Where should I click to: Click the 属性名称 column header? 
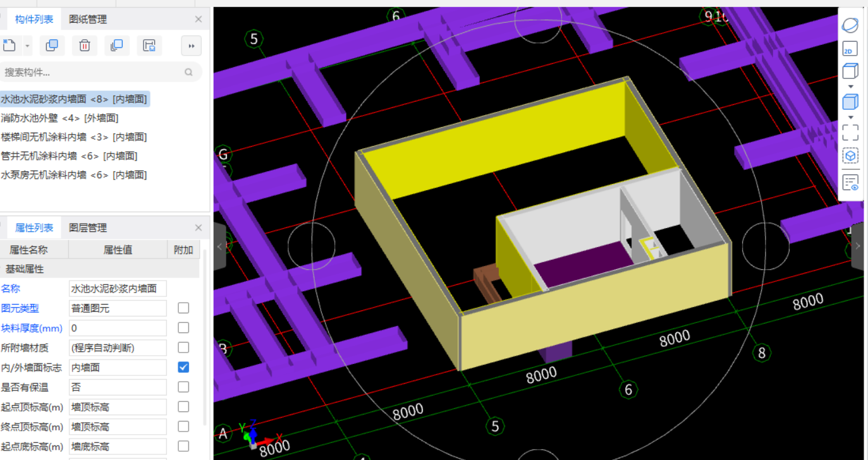[34, 250]
